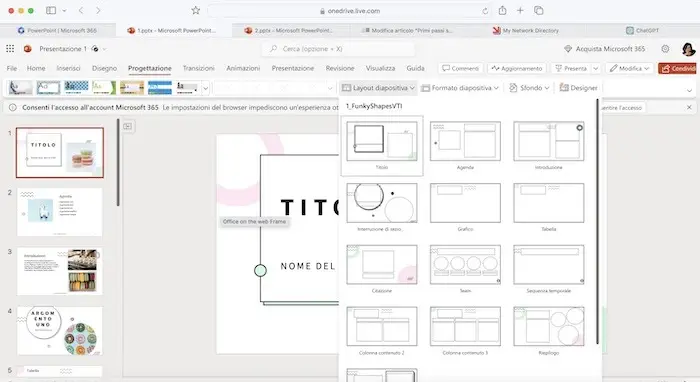Switch to the Inserisci ribbon tab
The image size is (700, 382).
(x=68, y=68)
